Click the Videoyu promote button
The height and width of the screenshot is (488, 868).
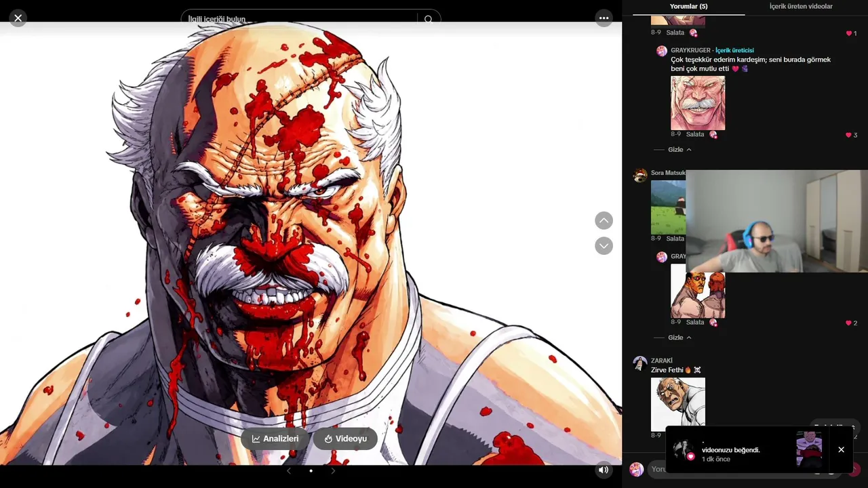(345, 439)
